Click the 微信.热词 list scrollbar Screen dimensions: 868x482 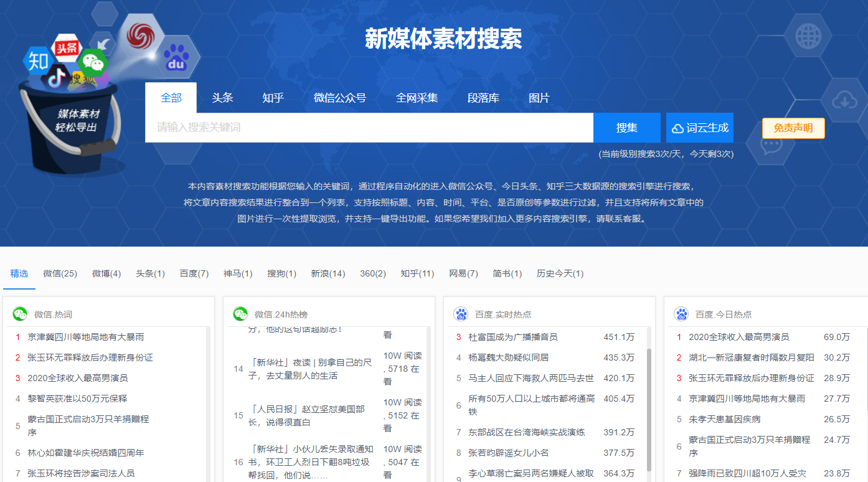[208, 404]
